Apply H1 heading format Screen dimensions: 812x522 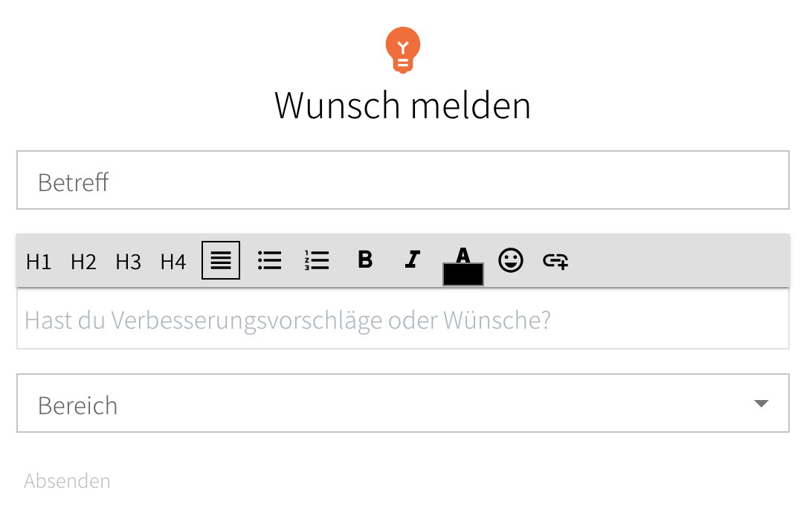[x=39, y=262]
